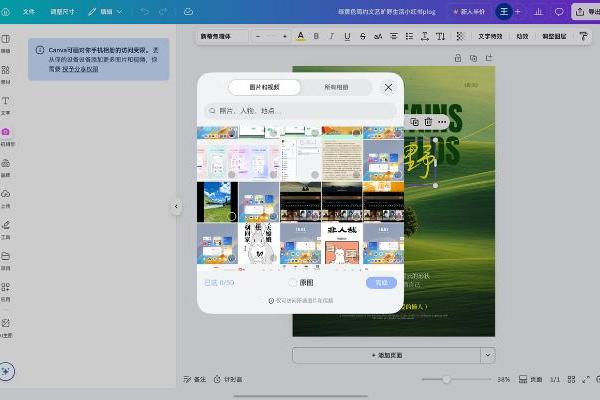Open the animate button in toolbar
Viewport: 600px width, 400px height.
point(522,36)
